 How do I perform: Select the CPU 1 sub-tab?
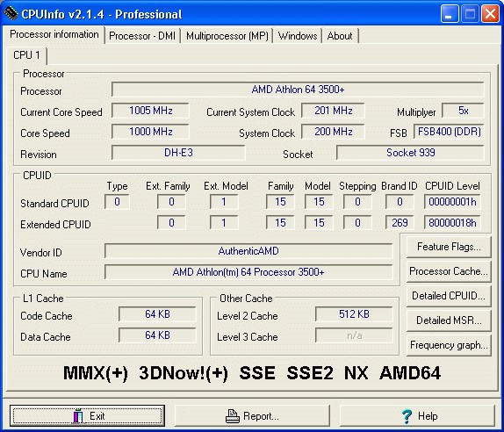pos(26,55)
